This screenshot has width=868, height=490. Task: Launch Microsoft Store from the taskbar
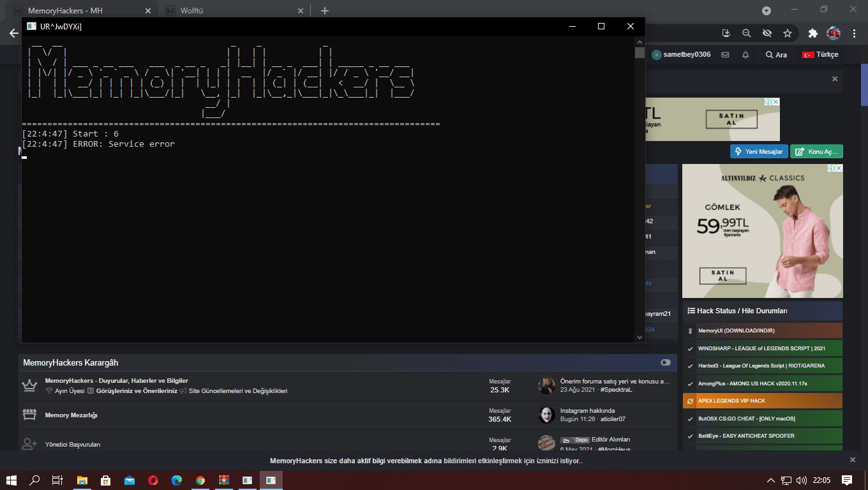(x=106, y=480)
